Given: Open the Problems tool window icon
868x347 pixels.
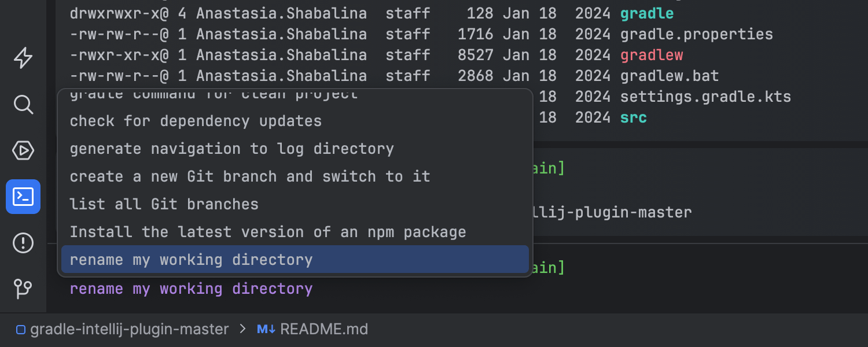Looking at the screenshot, I should (23, 243).
